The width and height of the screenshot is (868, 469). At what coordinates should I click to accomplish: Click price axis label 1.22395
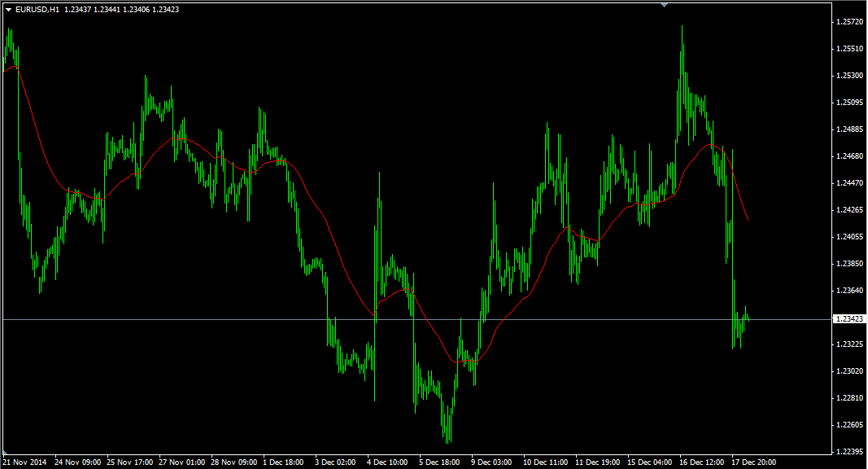point(850,452)
